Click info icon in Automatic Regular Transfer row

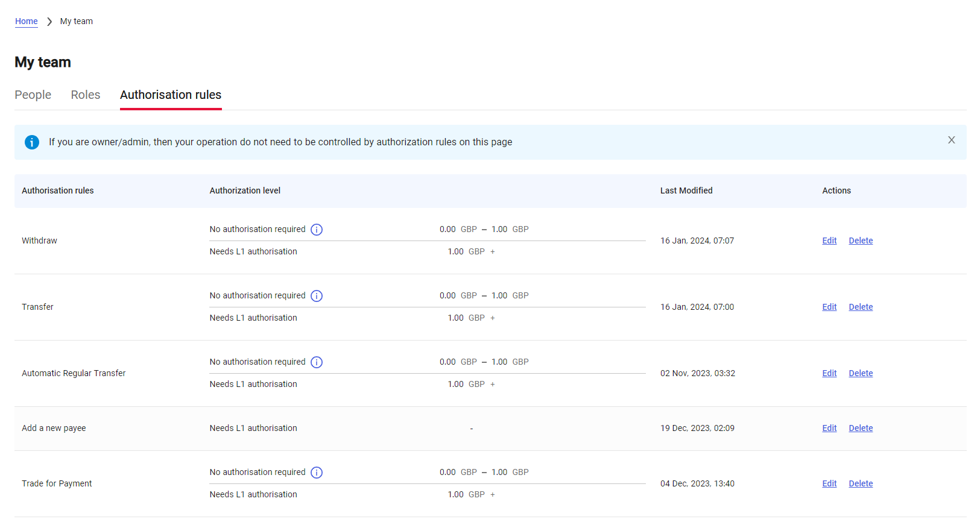tap(317, 362)
